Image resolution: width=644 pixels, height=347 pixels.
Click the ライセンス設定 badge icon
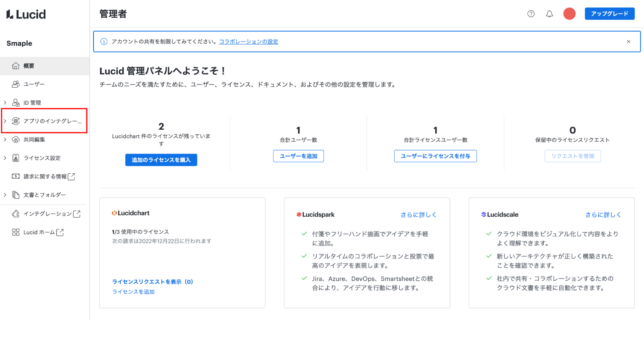16,158
